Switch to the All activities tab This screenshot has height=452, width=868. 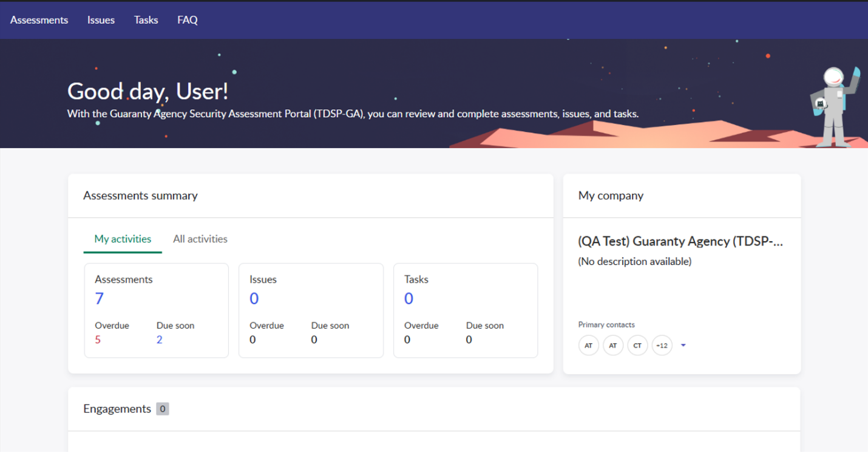point(200,239)
